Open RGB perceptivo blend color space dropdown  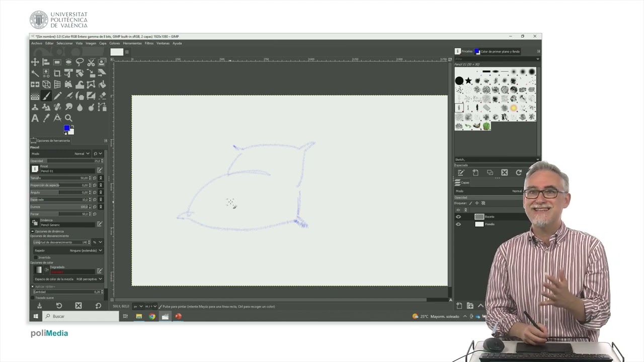click(x=69, y=279)
